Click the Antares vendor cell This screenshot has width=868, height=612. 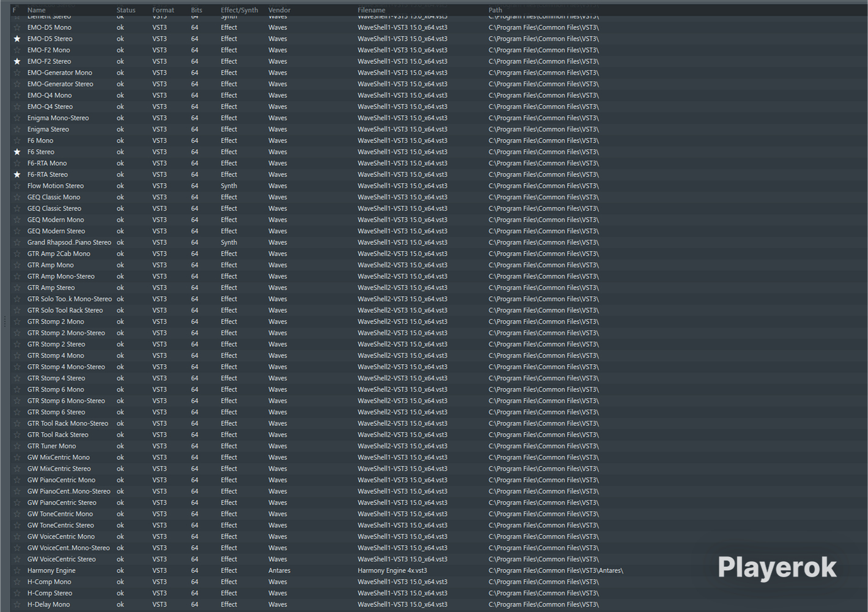click(280, 570)
